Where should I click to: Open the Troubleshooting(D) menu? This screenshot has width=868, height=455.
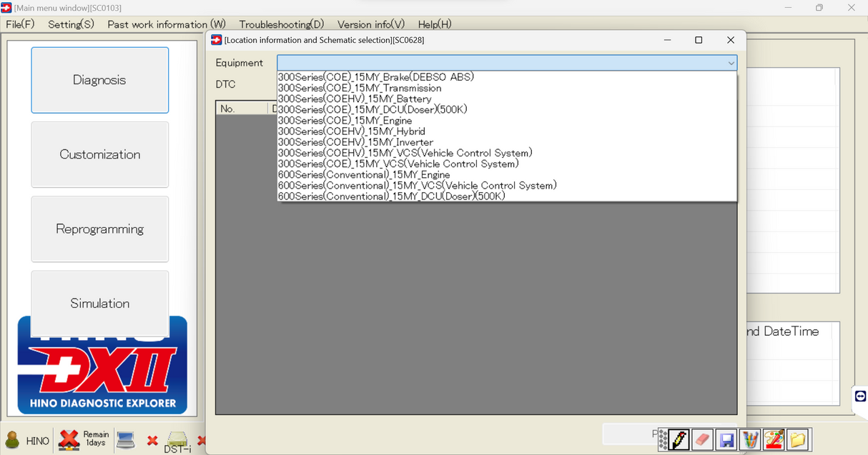281,24
